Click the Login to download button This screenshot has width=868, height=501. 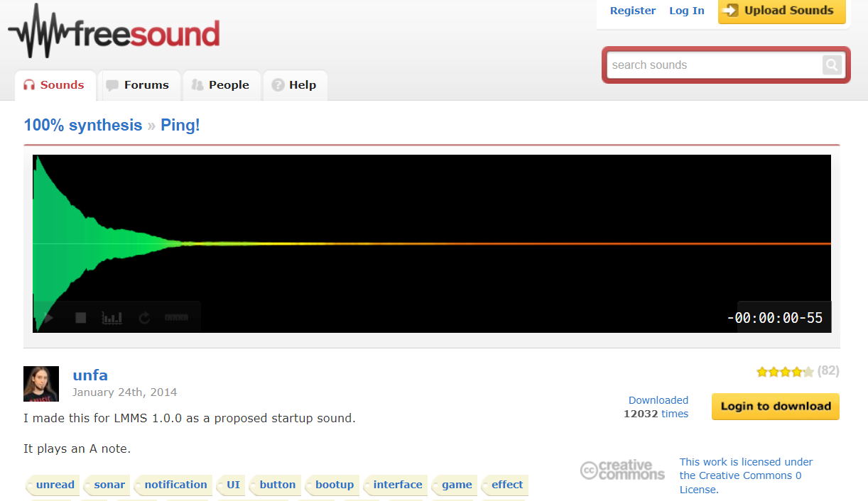pyautogui.click(x=776, y=407)
